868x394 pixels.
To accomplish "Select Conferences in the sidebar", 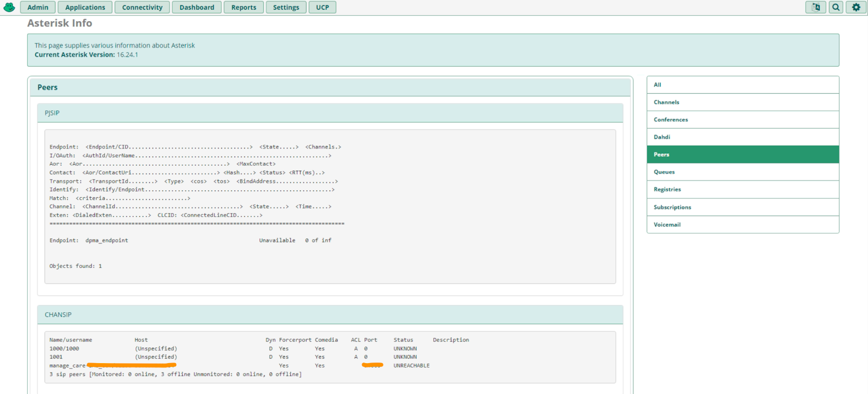I will point(743,119).
